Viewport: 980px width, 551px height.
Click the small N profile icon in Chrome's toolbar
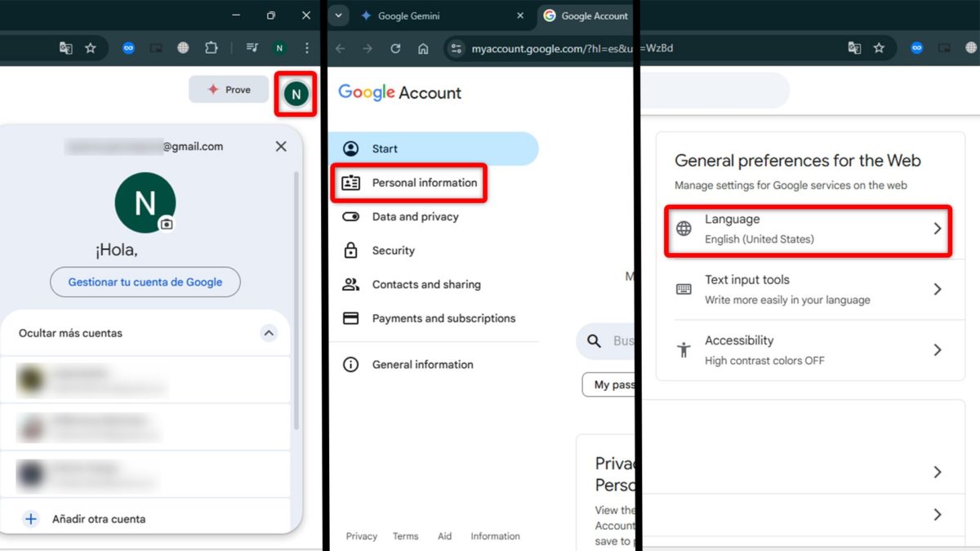click(x=280, y=48)
